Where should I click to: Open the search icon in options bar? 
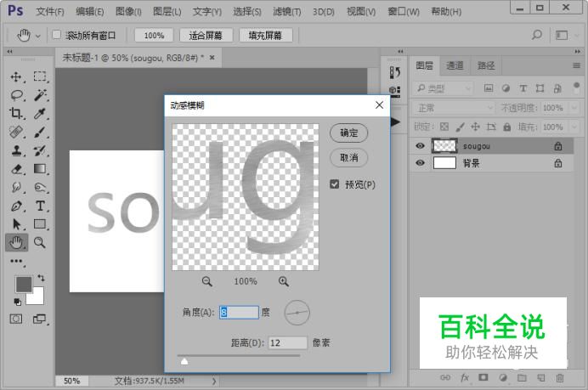(x=537, y=35)
